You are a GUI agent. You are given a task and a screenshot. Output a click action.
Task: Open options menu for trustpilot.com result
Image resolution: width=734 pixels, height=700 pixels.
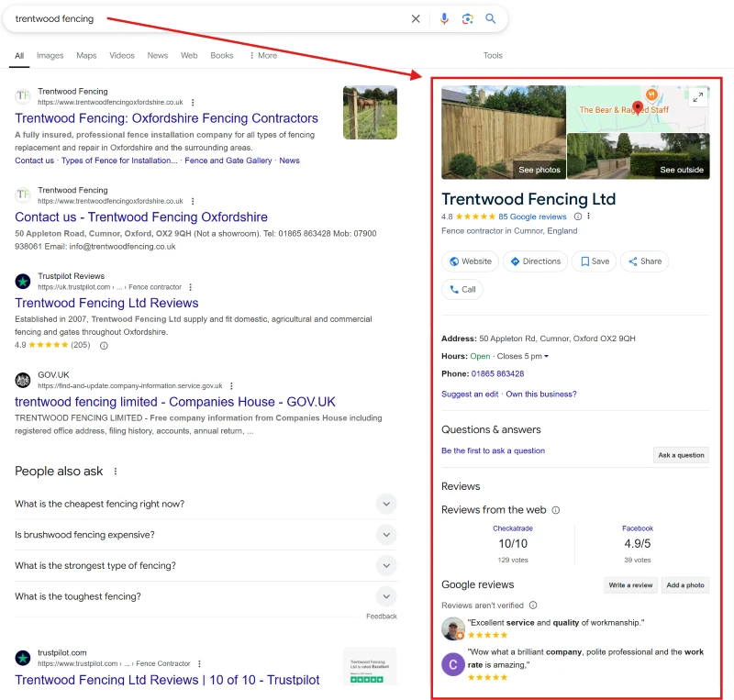[x=199, y=664]
